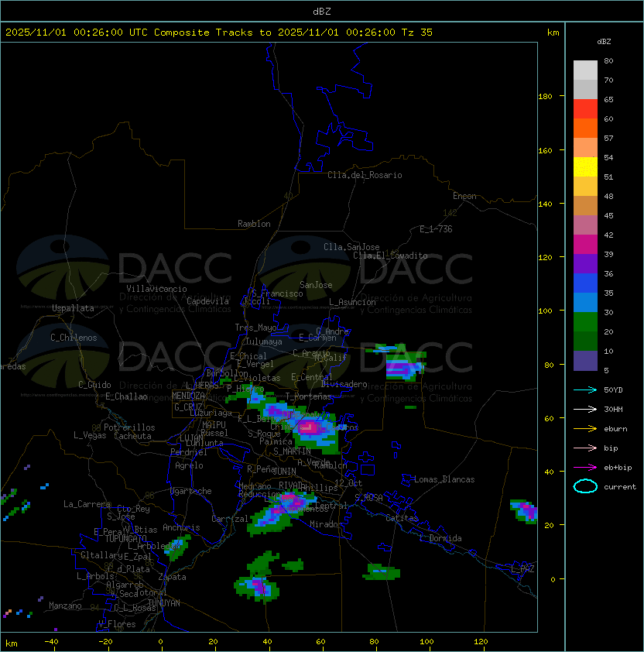Screen dimensions: 644x652
Task: Select the C_Chilenos label
Action: tap(74, 338)
